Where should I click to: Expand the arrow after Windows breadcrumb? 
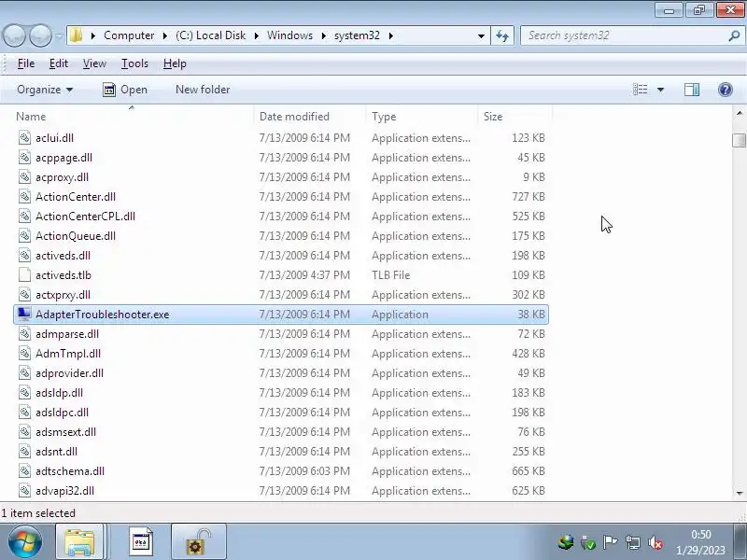point(324,35)
